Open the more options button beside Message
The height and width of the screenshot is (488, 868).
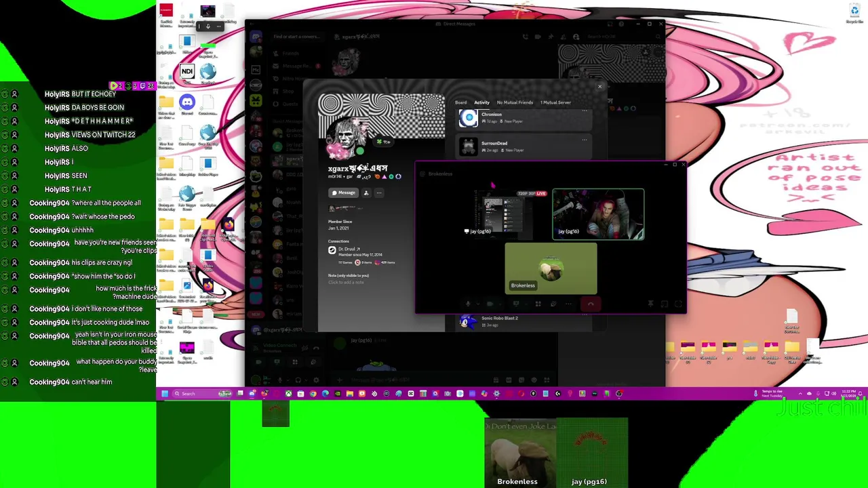click(379, 193)
